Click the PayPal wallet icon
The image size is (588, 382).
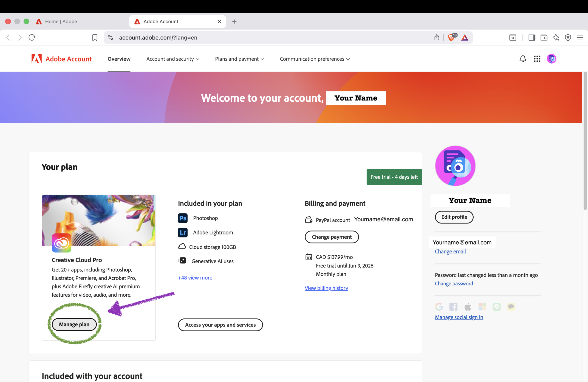[x=308, y=220]
